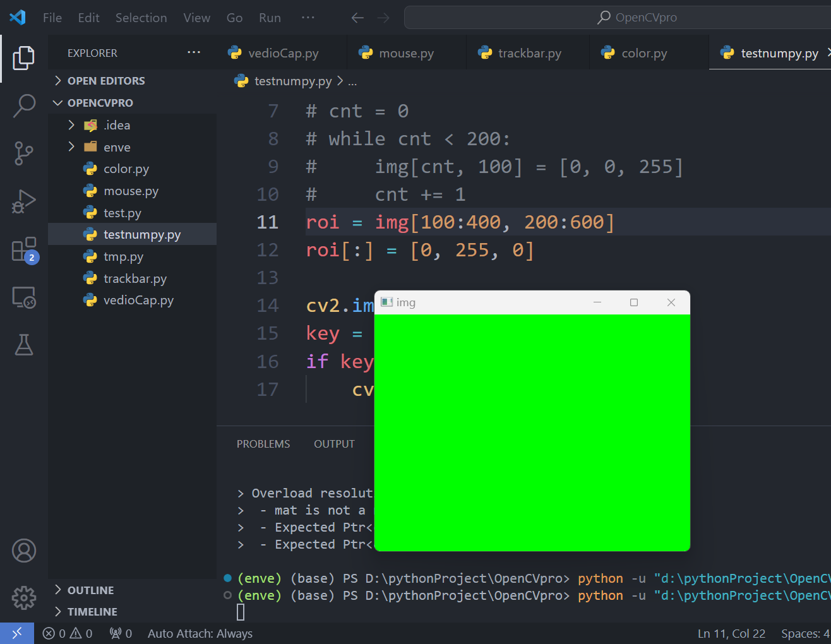Viewport: 831px width, 644px height.
Task: Open the Testing flask view
Action: [24, 345]
